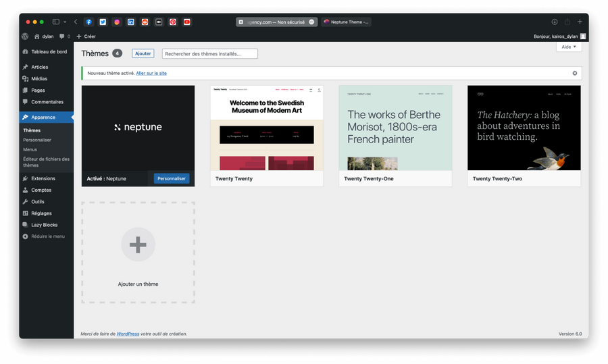608x364 pixels.
Task: Open Safari downloads icon
Action: [555, 22]
